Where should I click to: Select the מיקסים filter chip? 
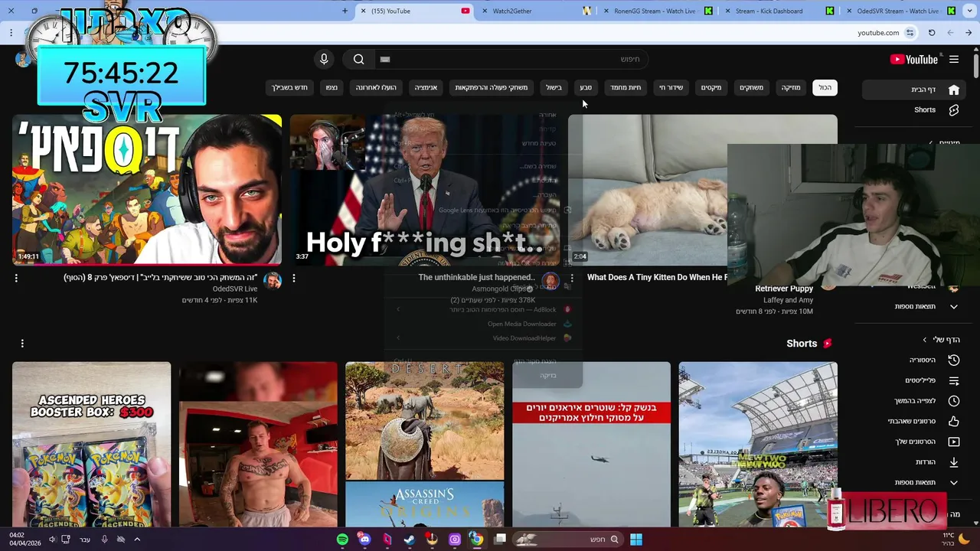(711, 88)
